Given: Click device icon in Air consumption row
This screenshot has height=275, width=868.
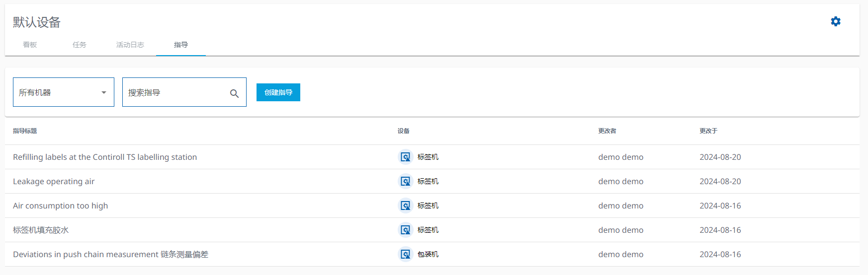Looking at the screenshot, I should [x=406, y=206].
